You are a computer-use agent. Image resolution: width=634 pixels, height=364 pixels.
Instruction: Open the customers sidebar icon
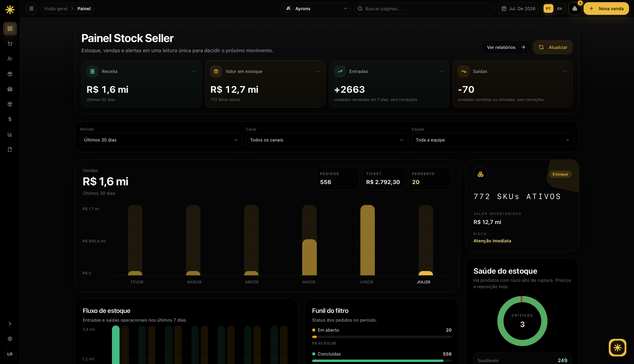point(10,59)
